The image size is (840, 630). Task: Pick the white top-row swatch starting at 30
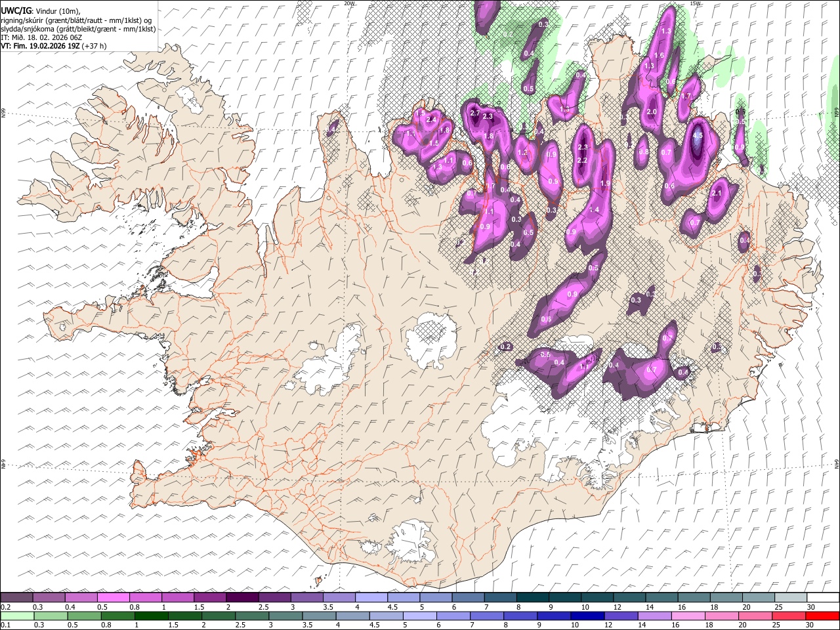coord(822,598)
